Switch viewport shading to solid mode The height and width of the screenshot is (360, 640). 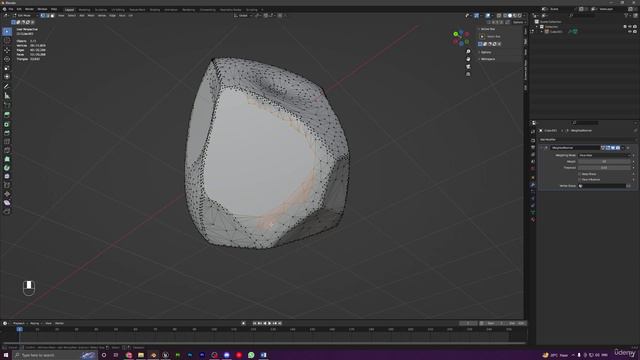(510, 16)
